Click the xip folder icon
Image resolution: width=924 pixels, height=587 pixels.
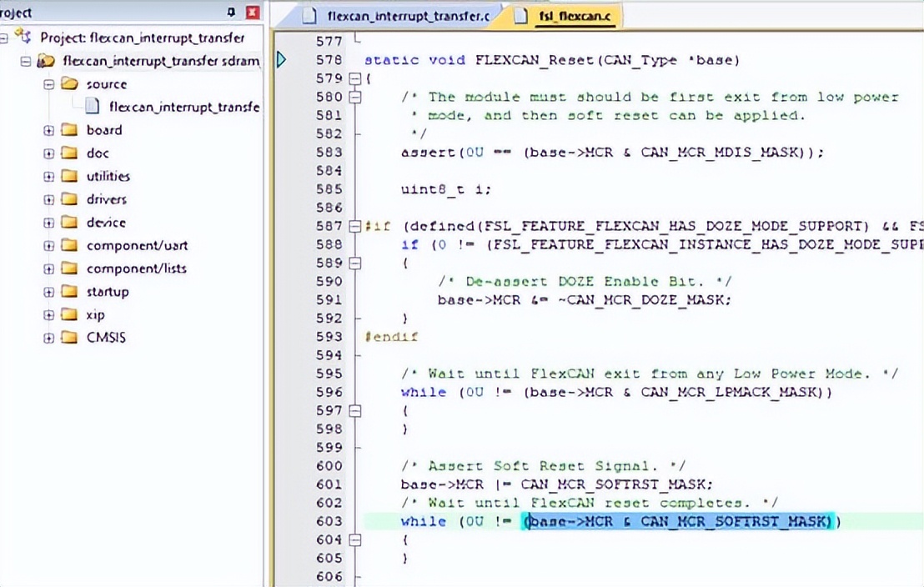(69, 314)
